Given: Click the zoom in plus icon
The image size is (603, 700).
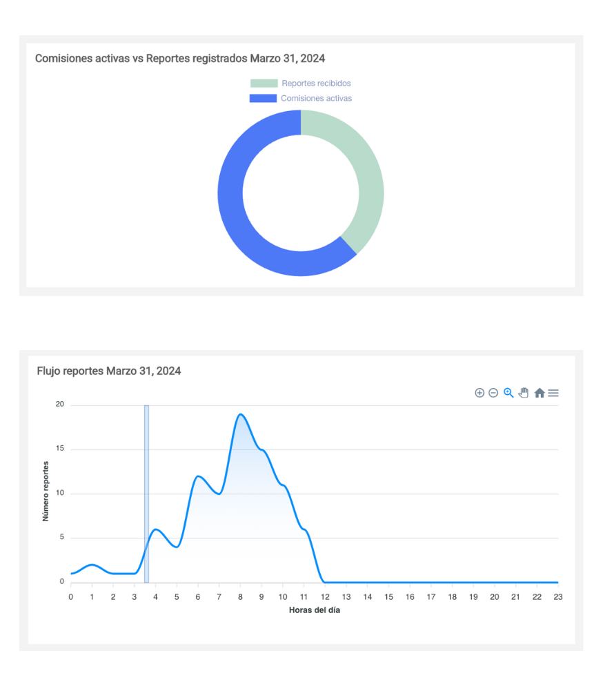Looking at the screenshot, I should 480,393.
